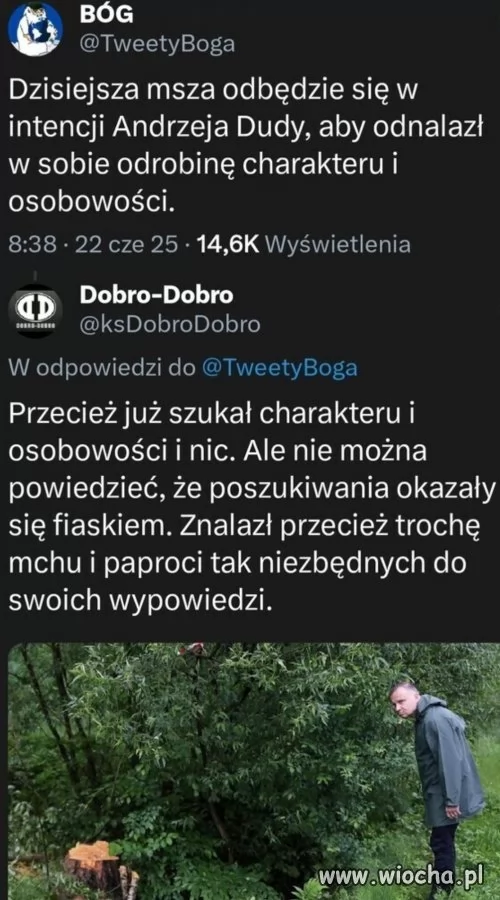Open the BÓG profile avatar
This screenshot has height=900, width=500.
click(x=35, y=29)
